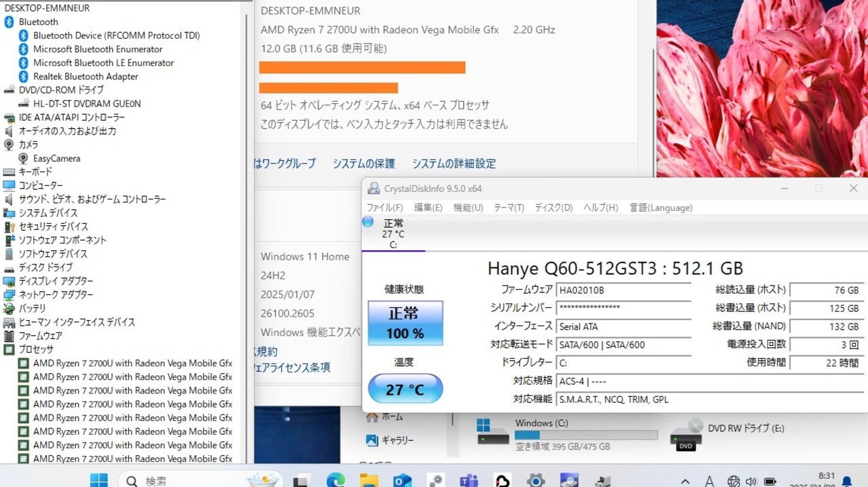Select the DVD RW ドライブ (E:) icon
This screenshot has height=487, width=868.
[x=686, y=434]
